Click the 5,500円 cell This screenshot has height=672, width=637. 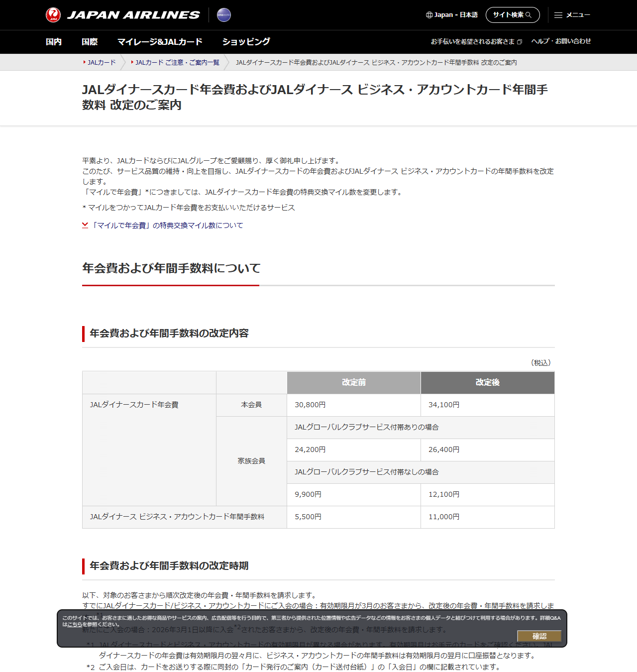(354, 517)
